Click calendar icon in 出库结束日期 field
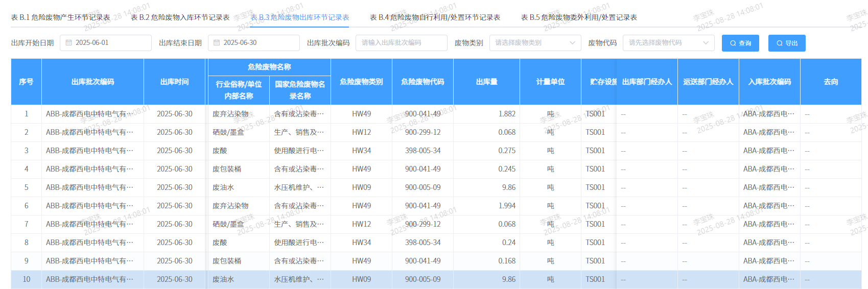Image resolution: width=868 pixels, height=289 pixels. pos(217,43)
